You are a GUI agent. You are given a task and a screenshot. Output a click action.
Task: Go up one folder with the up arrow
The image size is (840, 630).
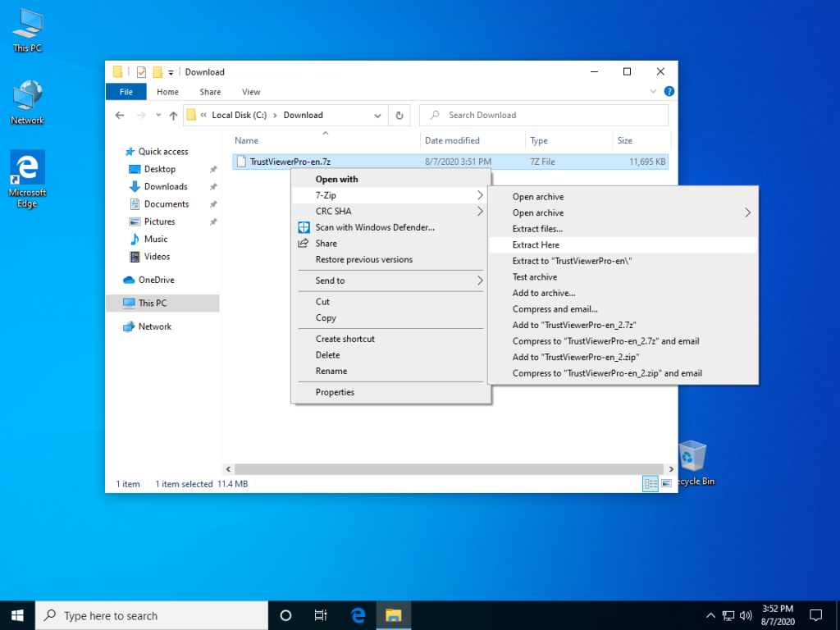pos(174,115)
